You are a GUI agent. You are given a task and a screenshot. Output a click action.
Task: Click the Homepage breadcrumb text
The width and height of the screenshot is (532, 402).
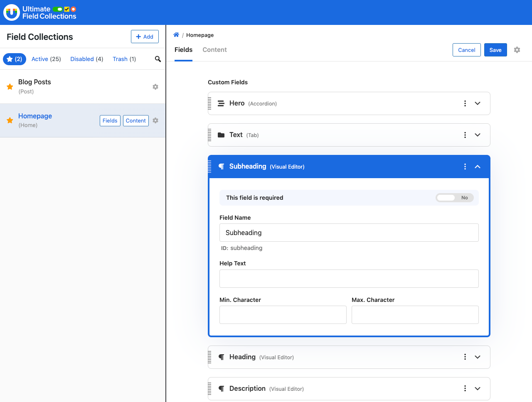click(x=200, y=35)
